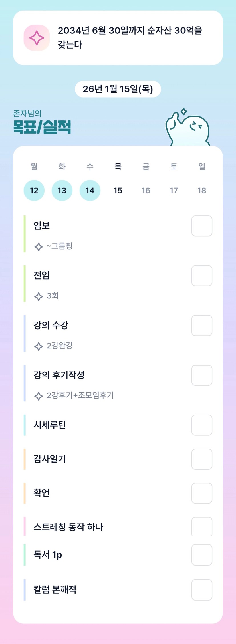
Task: Open the 강의 후기작성 task title
Action: click(59, 375)
